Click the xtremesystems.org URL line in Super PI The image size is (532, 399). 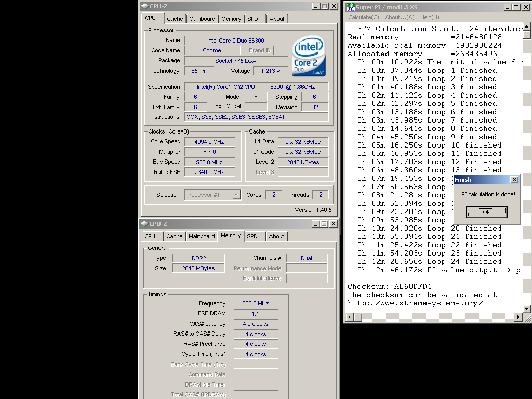[x=415, y=303]
